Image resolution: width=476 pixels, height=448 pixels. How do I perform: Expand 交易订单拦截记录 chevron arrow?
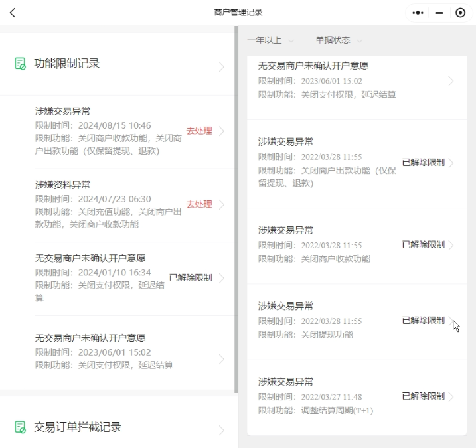tap(222, 430)
